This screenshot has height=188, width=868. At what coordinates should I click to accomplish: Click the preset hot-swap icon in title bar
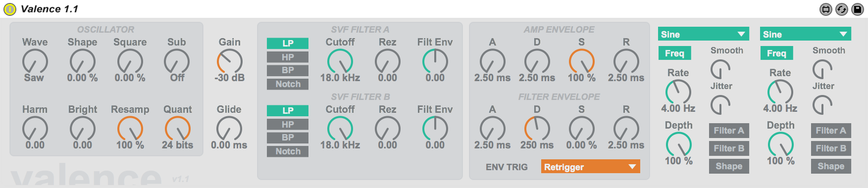click(842, 9)
